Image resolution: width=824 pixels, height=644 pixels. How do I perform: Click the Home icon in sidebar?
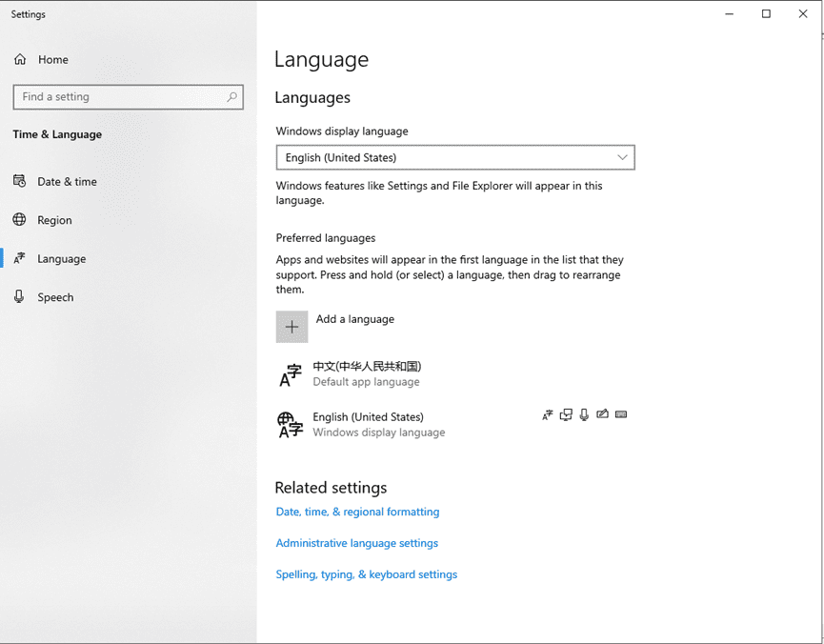coord(20,60)
